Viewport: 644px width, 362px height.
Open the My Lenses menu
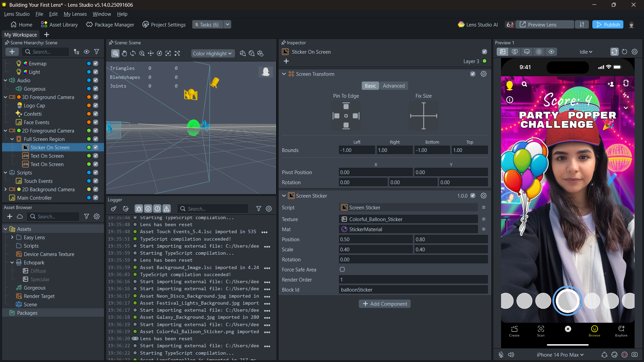click(75, 14)
